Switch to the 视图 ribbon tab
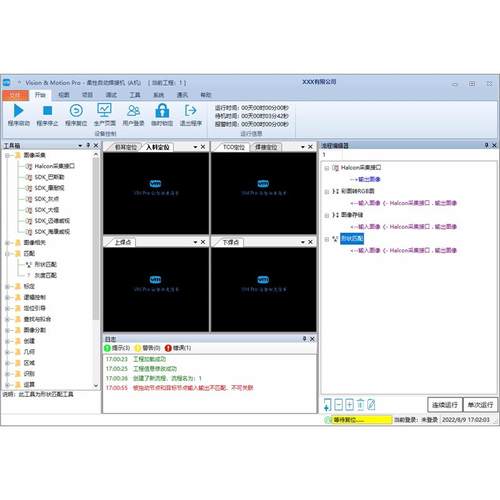This screenshot has width=500, height=500. (x=64, y=95)
